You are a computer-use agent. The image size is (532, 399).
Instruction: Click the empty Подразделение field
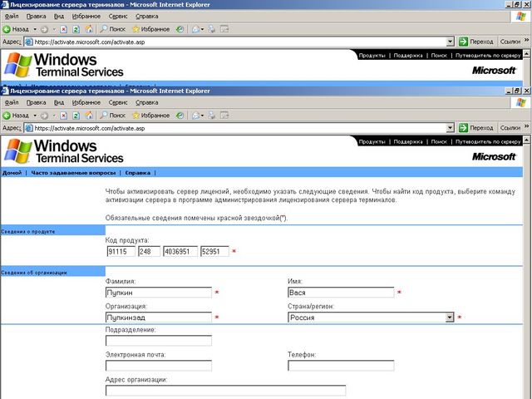(x=159, y=341)
